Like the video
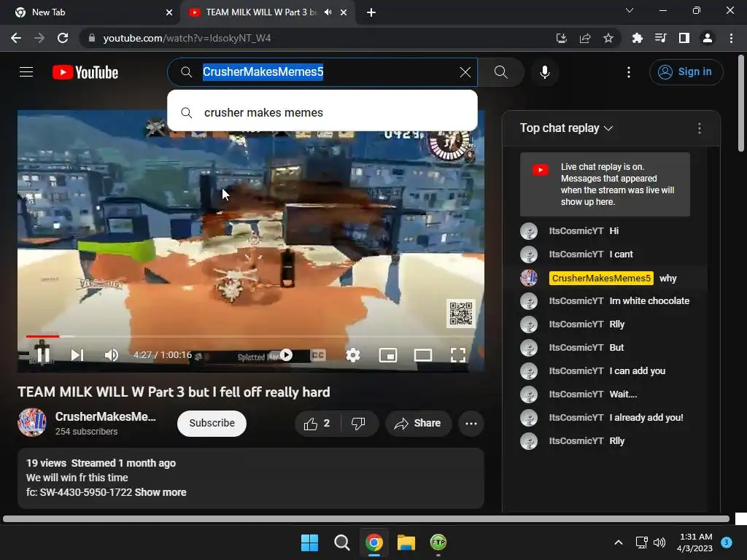The image size is (747, 560). coord(318,424)
